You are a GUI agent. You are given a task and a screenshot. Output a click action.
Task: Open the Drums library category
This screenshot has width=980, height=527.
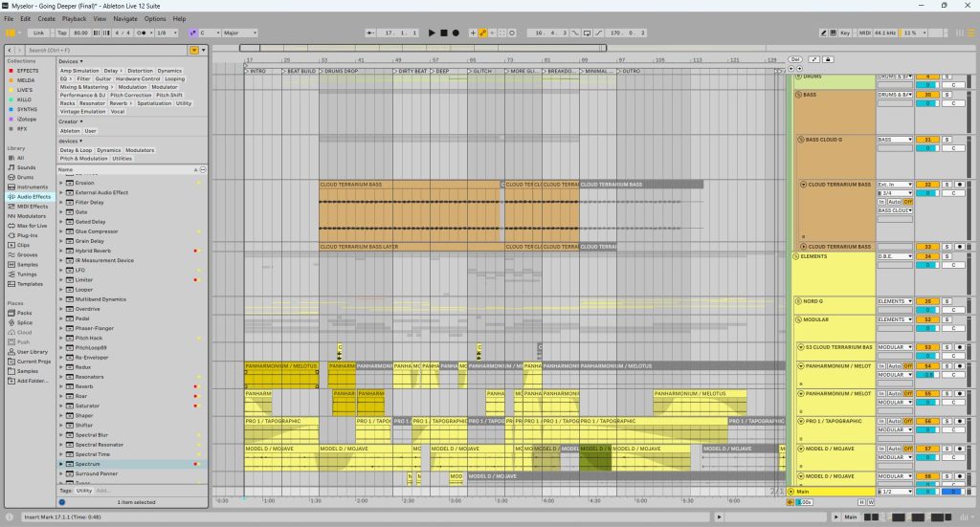[x=26, y=177]
